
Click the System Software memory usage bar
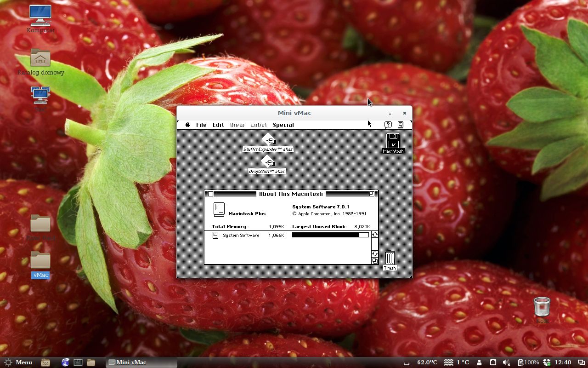(x=330, y=235)
